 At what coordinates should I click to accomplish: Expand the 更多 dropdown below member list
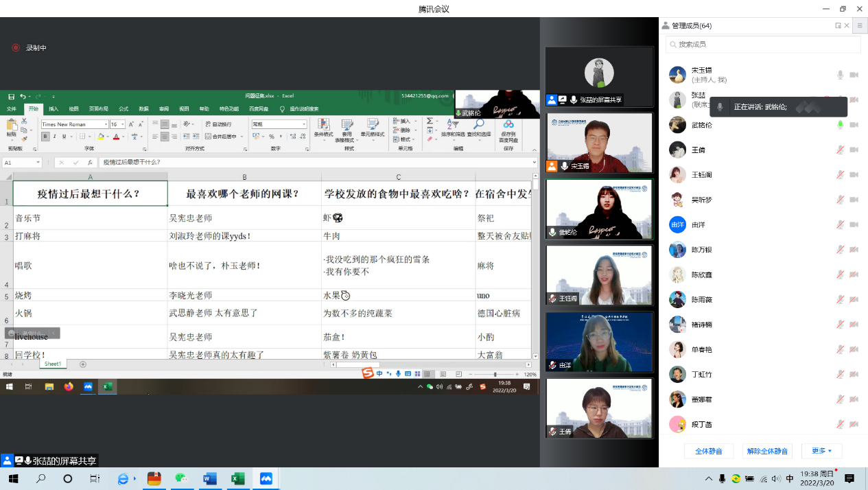click(x=821, y=451)
